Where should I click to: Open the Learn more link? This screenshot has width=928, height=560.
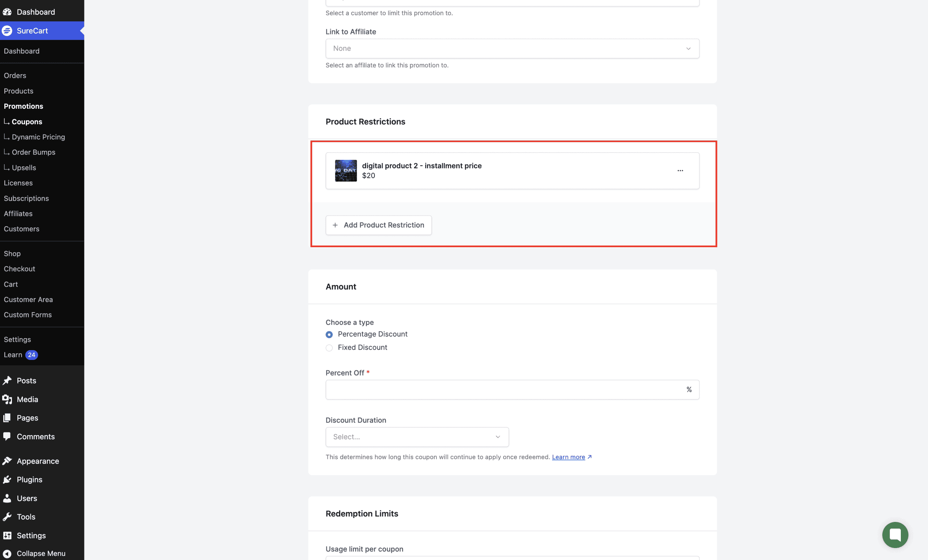[x=568, y=457]
